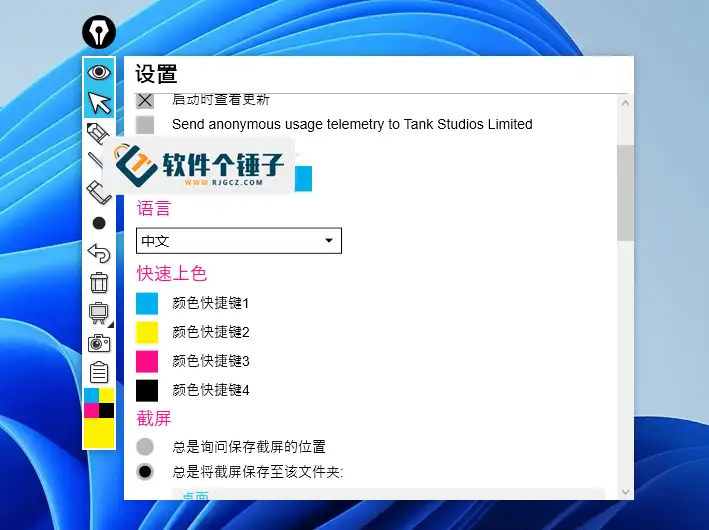This screenshot has height=530, width=709.
Task: Change the 颜色快捷键2 yellow swatch
Action: click(147, 332)
